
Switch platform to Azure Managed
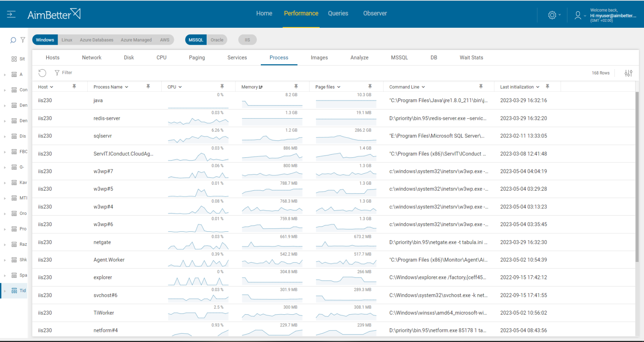136,40
